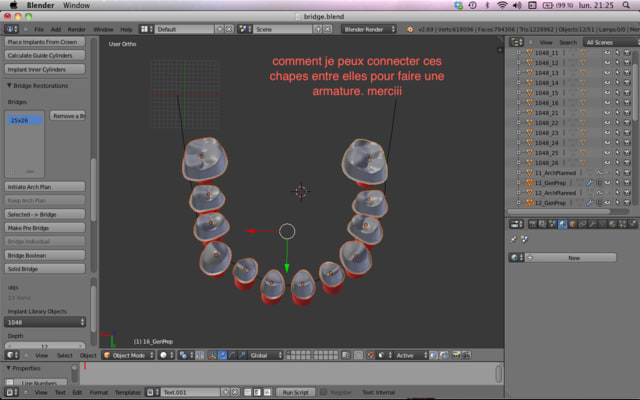This screenshot has height=400, width=640.
Task: Open the Blender Render engine dropdown
Action: coord(368,29)
